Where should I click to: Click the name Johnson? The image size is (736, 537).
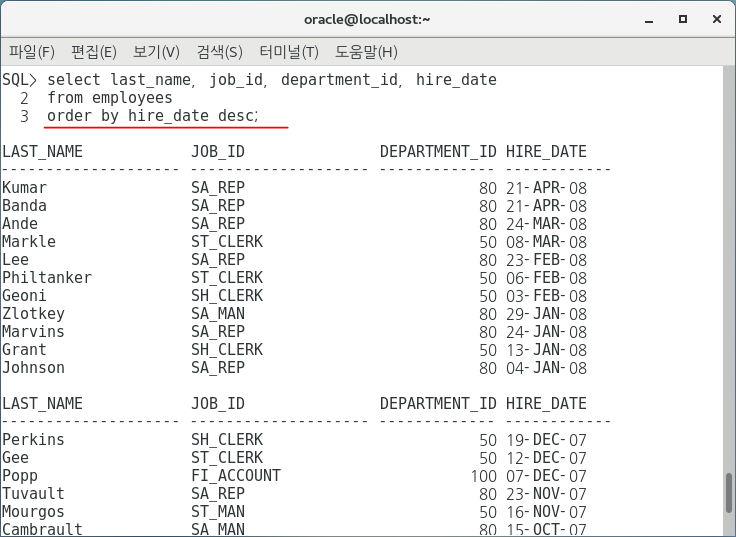(x=33, y=368)
